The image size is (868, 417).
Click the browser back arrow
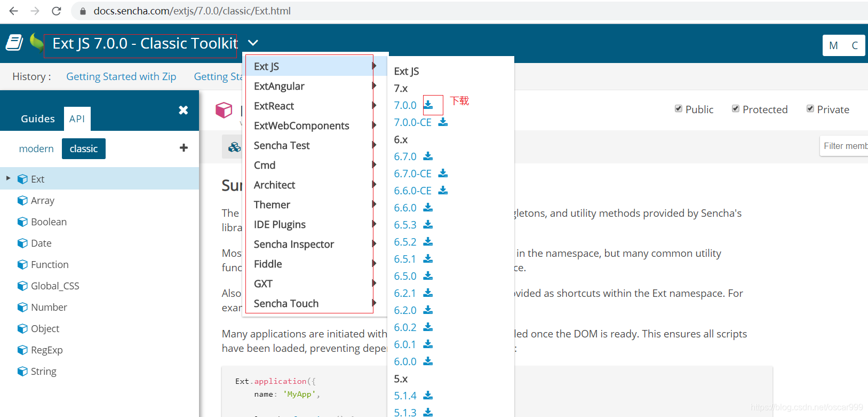(x=14, y=11)
